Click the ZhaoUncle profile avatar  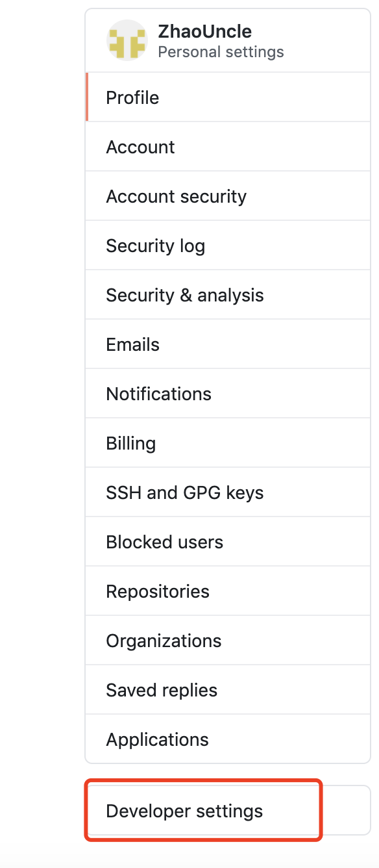(x=127, y=40)
